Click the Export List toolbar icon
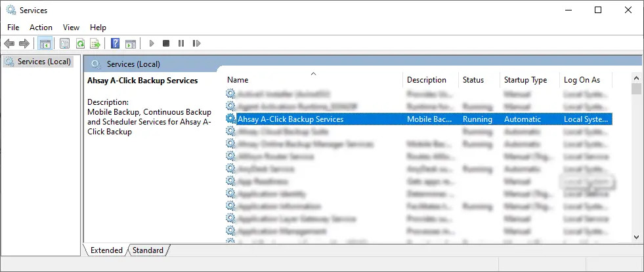This screenshot has height=272, width=644. click(95, 44)
